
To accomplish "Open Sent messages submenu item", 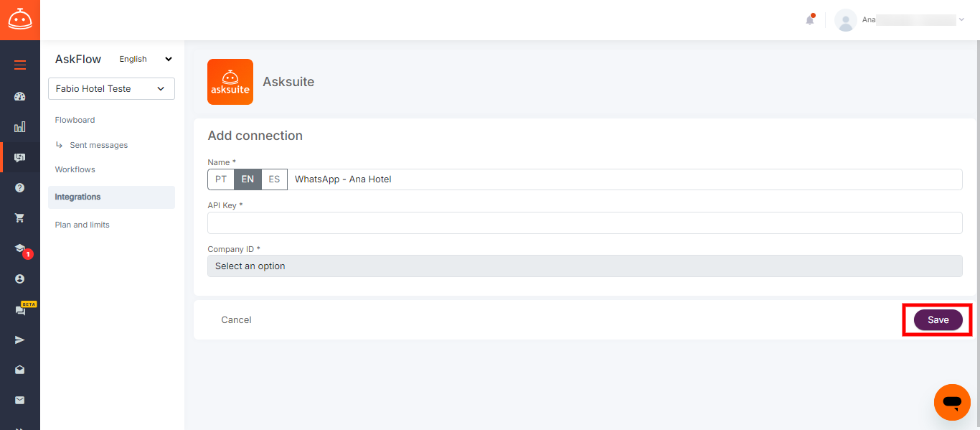I will click(x=98, y=145).
